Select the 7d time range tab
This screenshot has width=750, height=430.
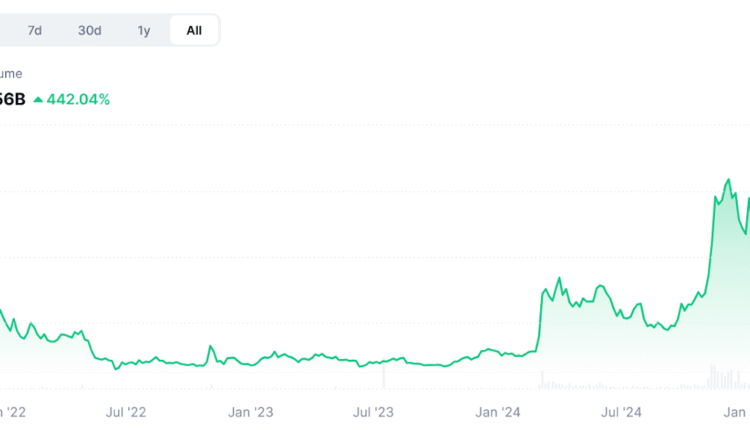pyautogui.click(x=34, y=30)
